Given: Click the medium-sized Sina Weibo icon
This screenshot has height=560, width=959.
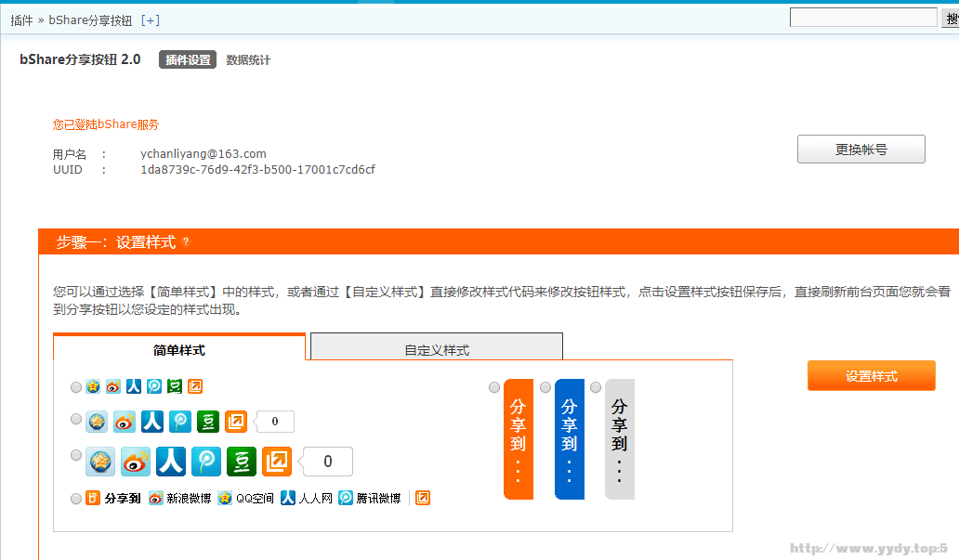Looking at the screenshot, I should [125, 422].
